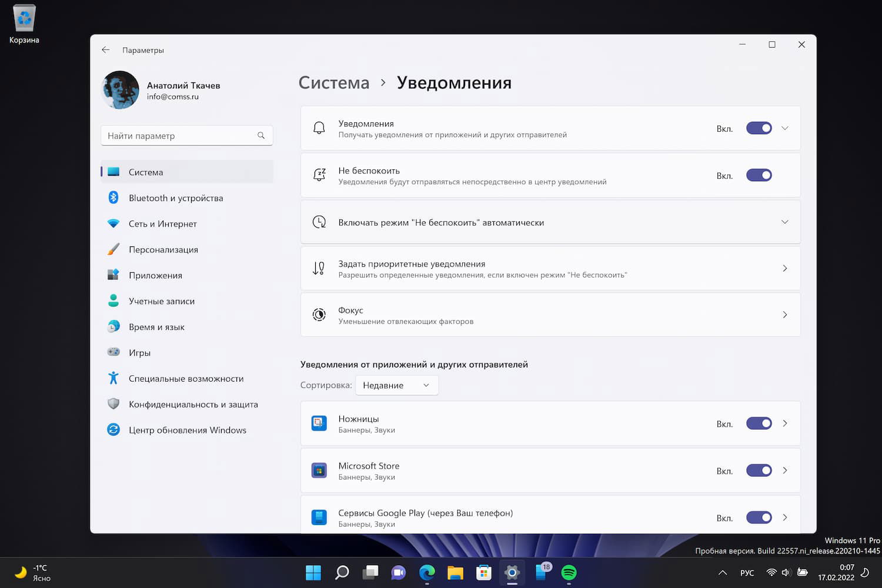Click the speaker volume tray icon
Screen dimensions: 882x588
(x=786, y=572)
